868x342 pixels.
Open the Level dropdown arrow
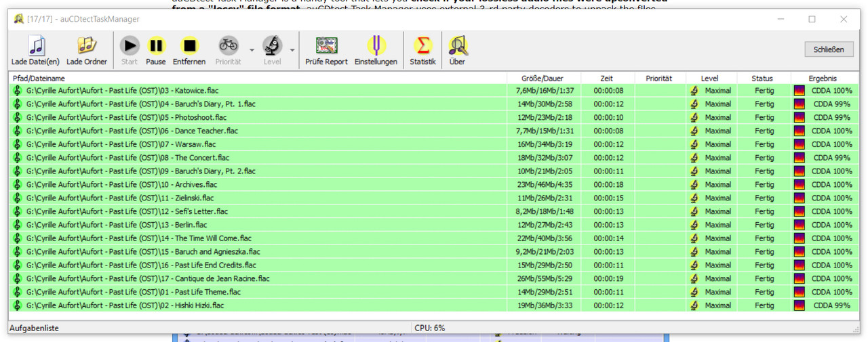pos(292,50)
